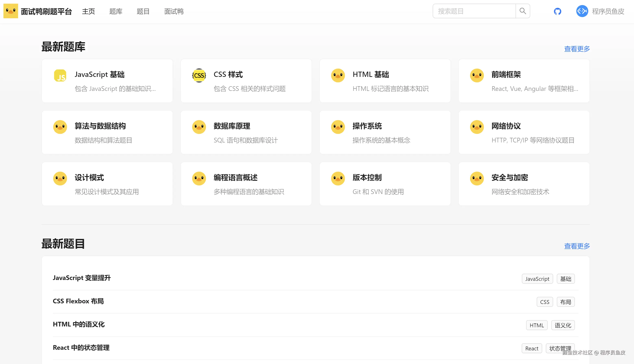This screenshot has height=364, width=634.
Task: Open the GitHub icon link
Action: [557, 11]
